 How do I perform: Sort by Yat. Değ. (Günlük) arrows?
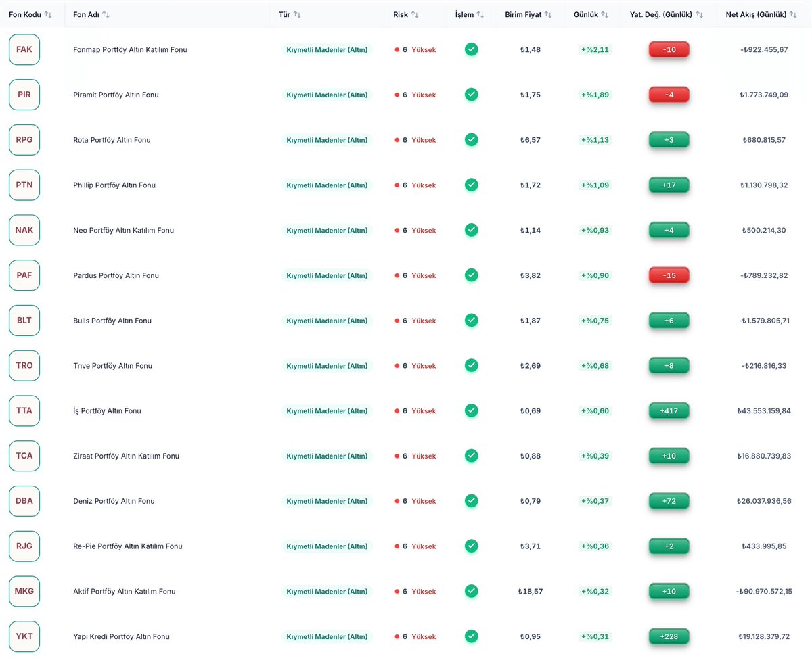(700, 14)
